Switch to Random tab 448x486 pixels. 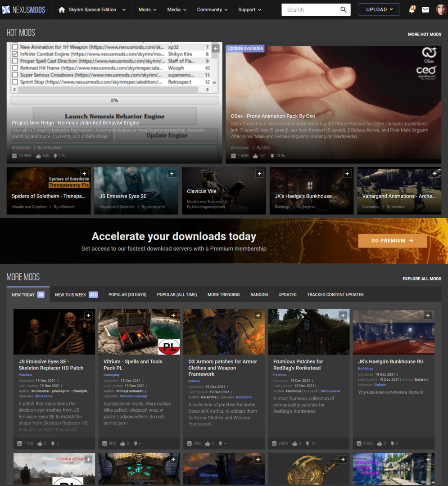(259, 294)
